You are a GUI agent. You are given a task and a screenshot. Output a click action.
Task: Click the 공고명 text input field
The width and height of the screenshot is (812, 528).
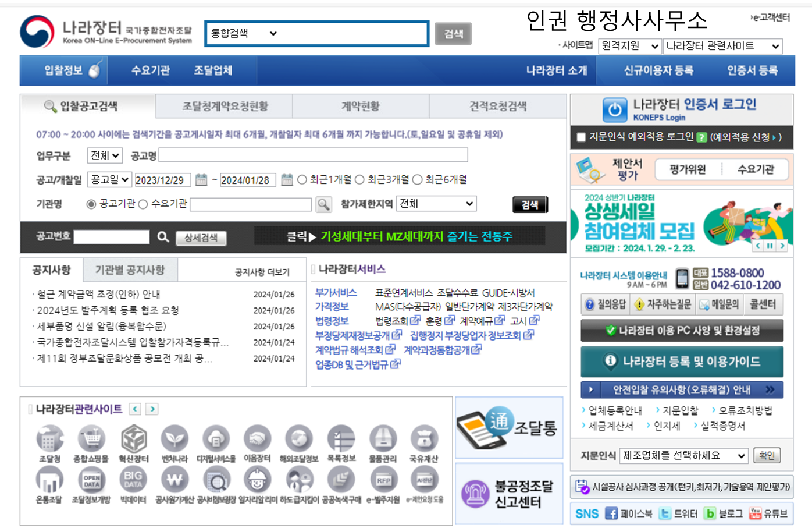tap(313, 155)
